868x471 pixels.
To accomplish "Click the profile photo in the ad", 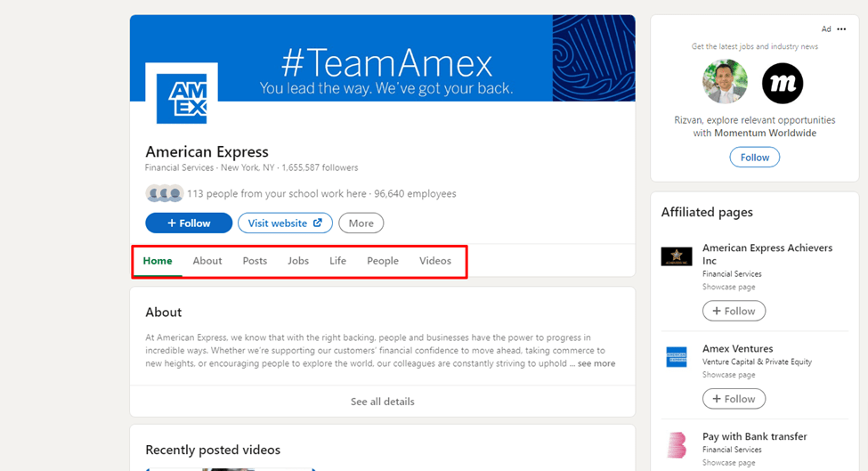I will point(724,83).
